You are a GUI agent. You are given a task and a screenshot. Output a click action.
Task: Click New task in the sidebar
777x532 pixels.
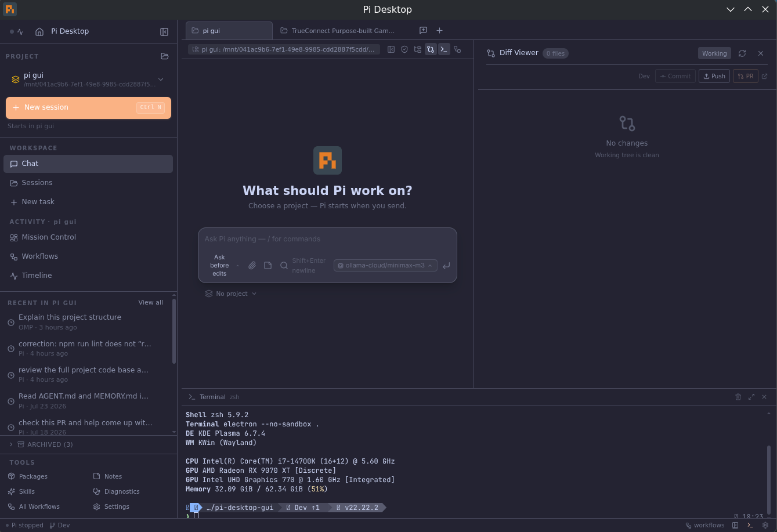pos(88,202)
